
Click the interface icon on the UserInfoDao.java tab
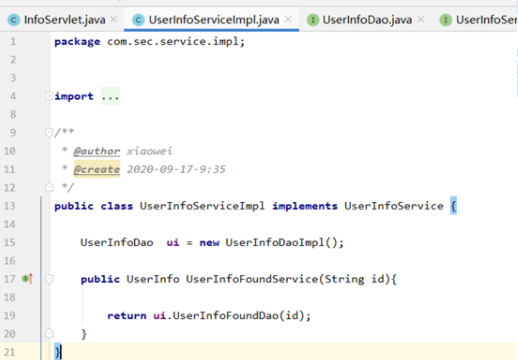click(313, 20)
